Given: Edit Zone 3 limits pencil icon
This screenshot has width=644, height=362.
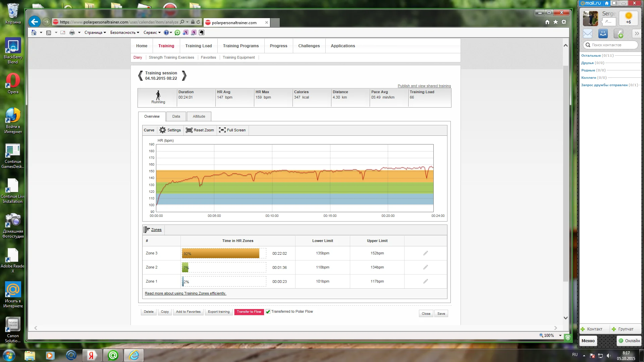Looking at the screenshot, I should (425, 253).
